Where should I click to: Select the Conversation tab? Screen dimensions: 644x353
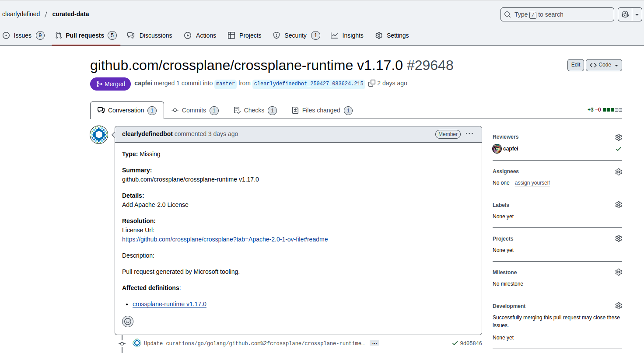coord(127,110)
